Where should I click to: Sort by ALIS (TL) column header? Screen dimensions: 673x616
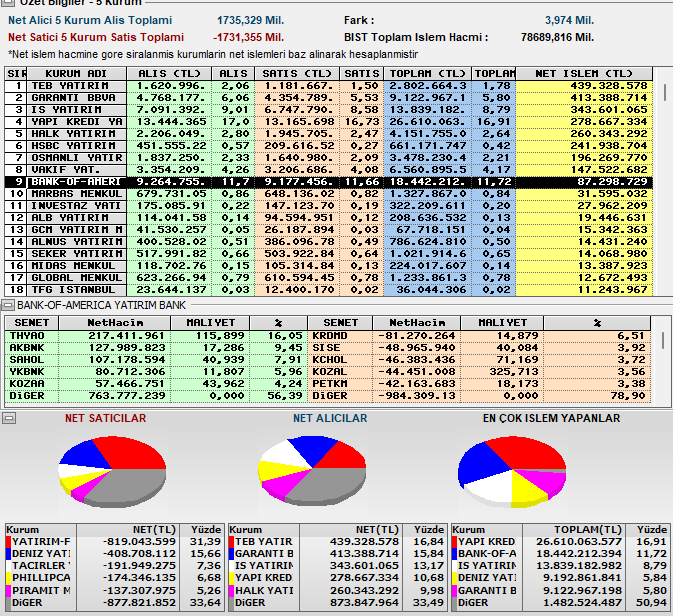(x=169, y=73)
